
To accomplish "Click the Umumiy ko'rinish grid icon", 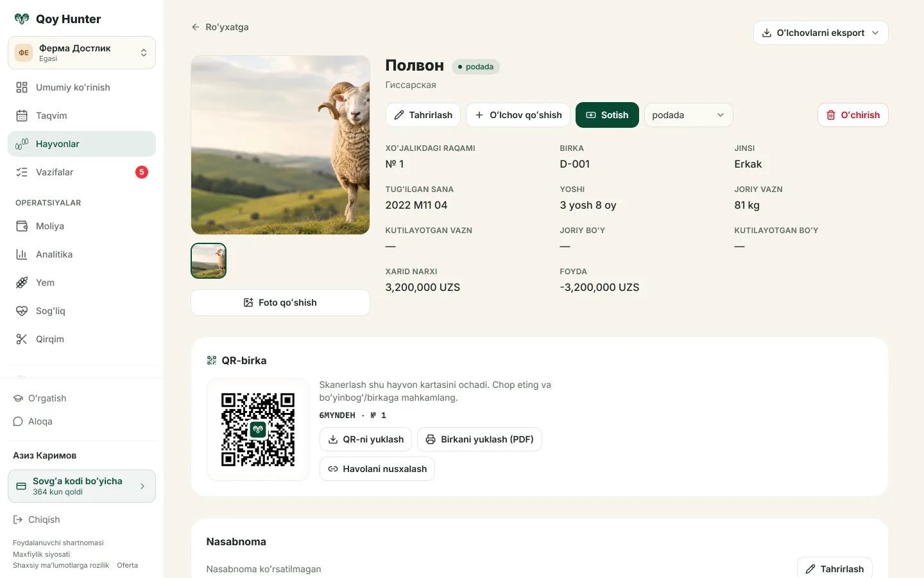I will 22,87.
